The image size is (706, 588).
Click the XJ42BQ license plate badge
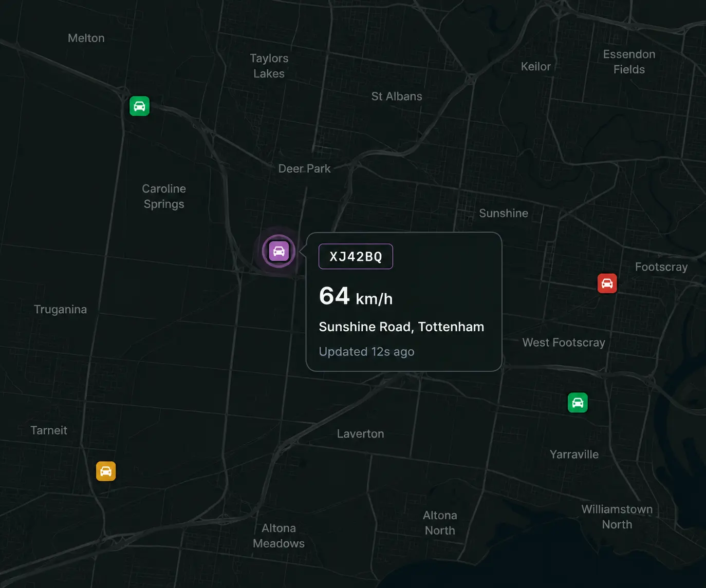click(356, 256)
